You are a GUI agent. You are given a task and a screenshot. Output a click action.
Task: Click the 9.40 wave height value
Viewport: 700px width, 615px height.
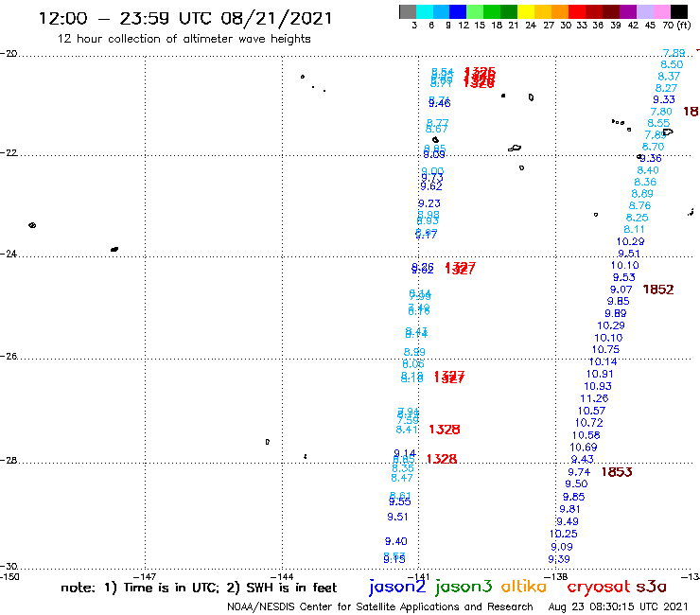(396, 542)
